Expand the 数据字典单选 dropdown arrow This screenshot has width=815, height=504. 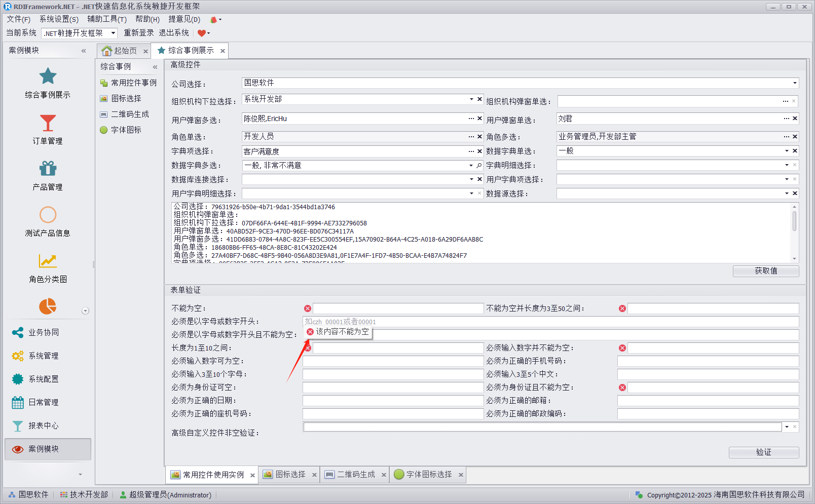pos(787,151)
